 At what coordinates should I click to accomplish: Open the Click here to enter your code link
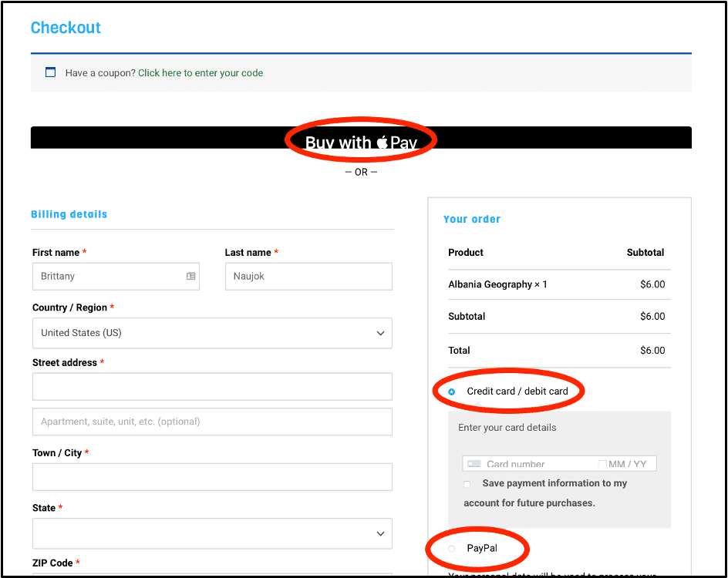(201, 73)
